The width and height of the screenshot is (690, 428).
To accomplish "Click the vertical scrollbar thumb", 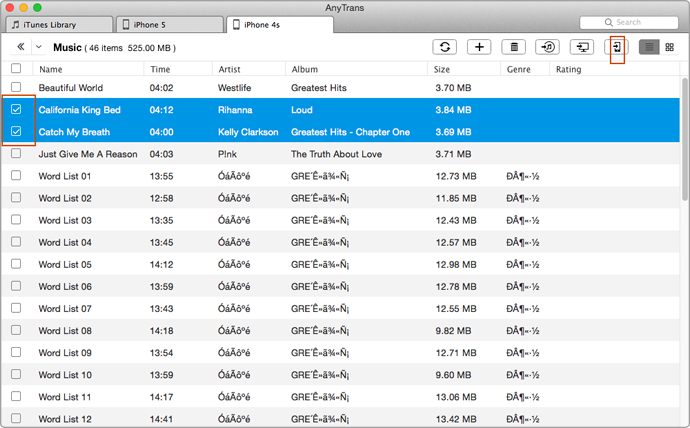I will pyautogui.click(x=685, y=139).
